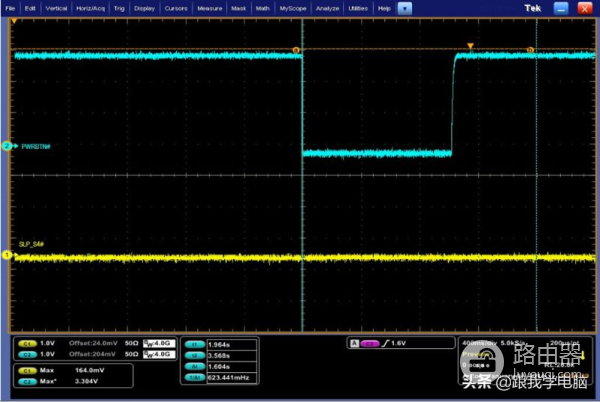Select the channel 2 PWRBTN# ground marker
Viewport: 600px width, 402px height.
click(x=7, y=146)
